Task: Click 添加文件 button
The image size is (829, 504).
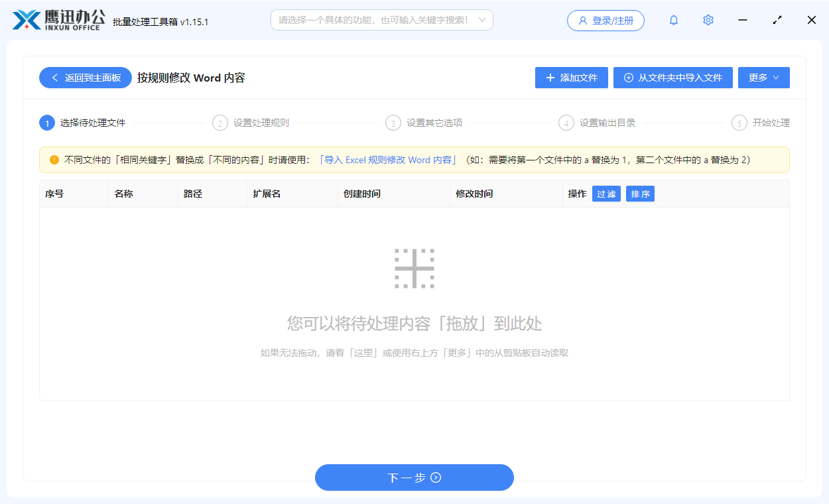Action: point(572,78)
